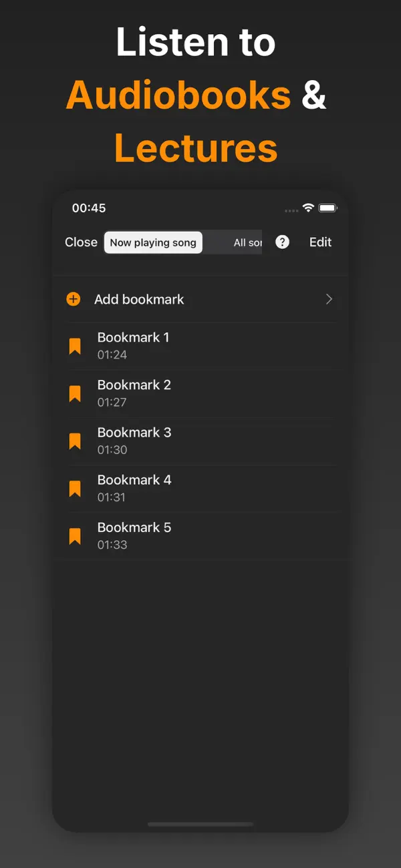Tap the Edit button
This screenshot has height=868, width=401.
click(x=319, y=242)
